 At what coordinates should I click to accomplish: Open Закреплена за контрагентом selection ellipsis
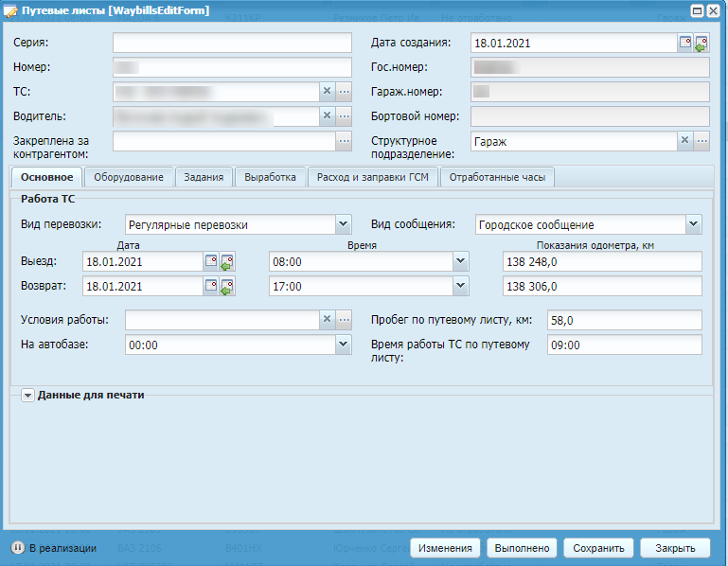click(x=344, y=141)
